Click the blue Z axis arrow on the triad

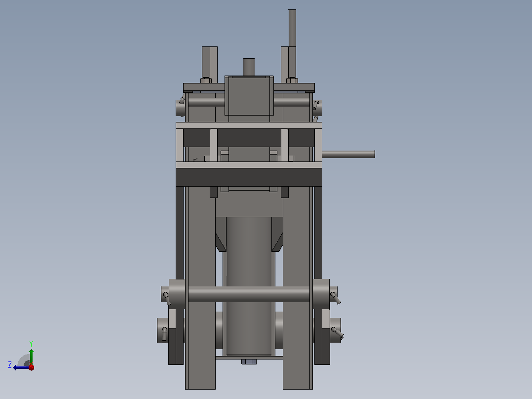[x=20, y=367]
